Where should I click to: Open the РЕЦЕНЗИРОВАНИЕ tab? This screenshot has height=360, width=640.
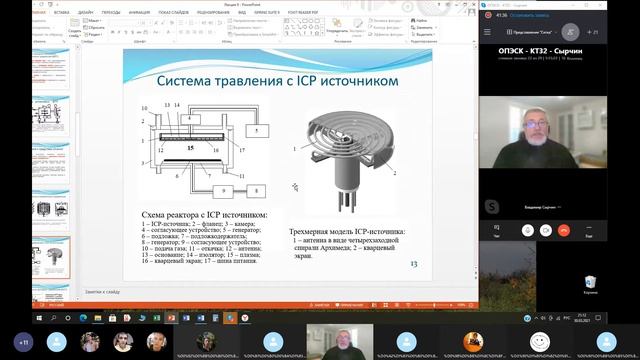pyautogui.click(x=213, y=13)
